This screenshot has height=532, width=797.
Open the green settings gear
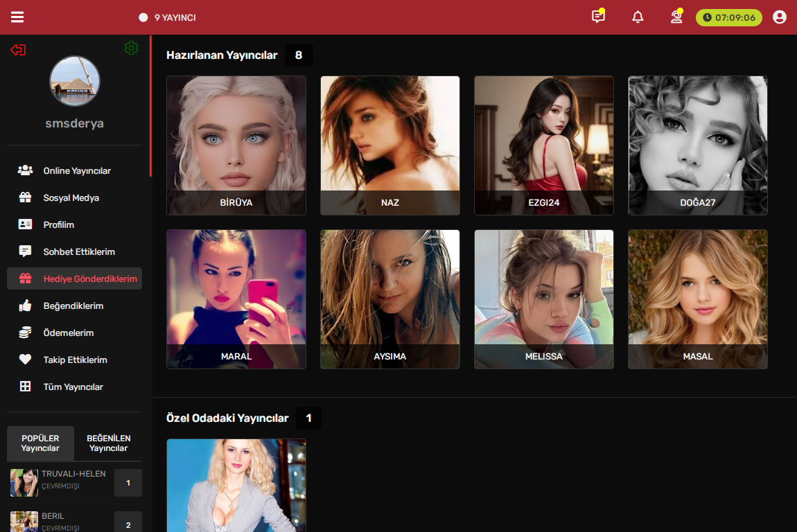coord(131,48)
